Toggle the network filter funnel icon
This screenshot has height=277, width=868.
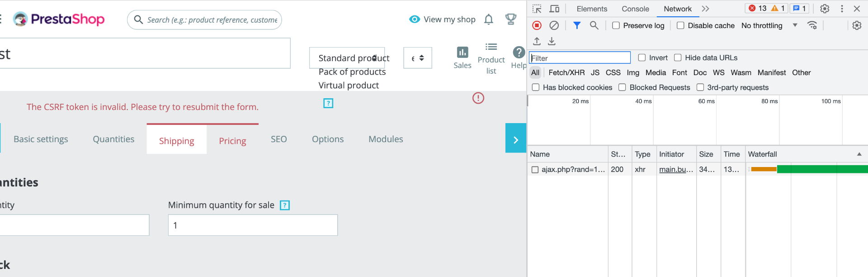point(577,26)
